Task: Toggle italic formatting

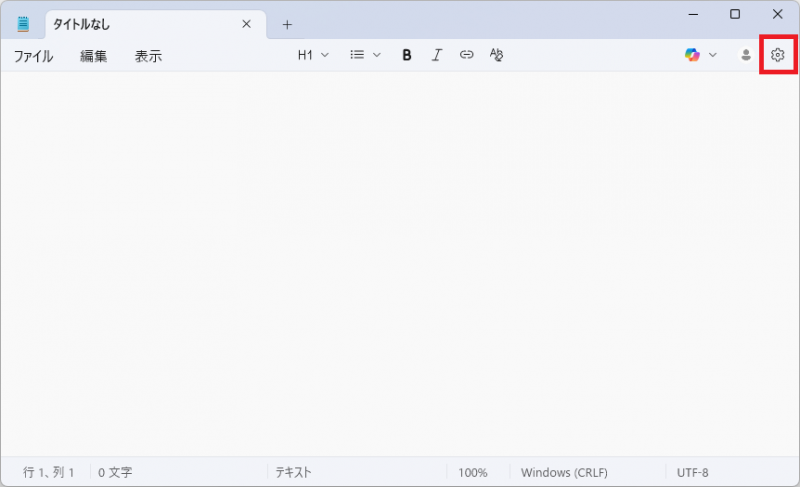Action: (436, 56)
